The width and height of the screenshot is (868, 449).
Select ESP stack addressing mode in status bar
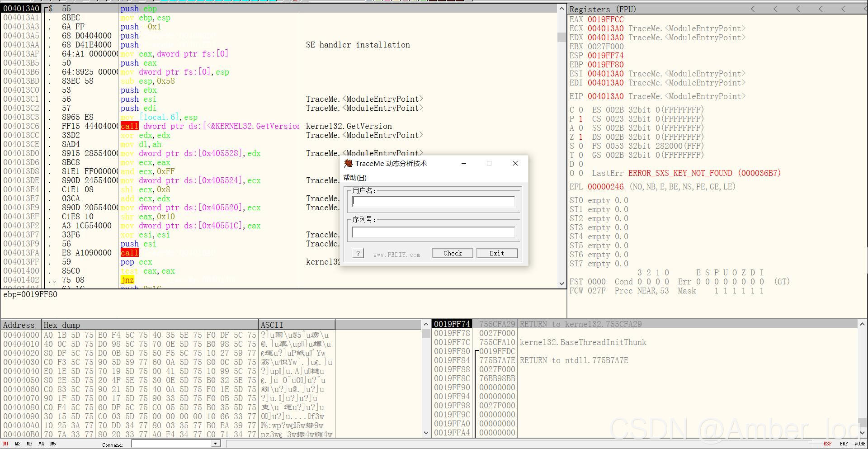coord(827,444)
